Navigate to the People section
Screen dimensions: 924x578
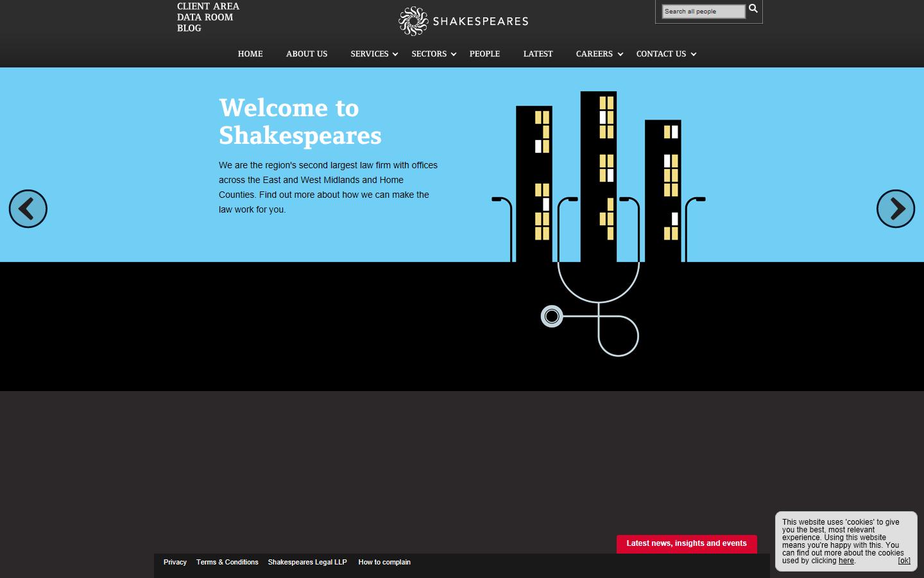[484, 54]
